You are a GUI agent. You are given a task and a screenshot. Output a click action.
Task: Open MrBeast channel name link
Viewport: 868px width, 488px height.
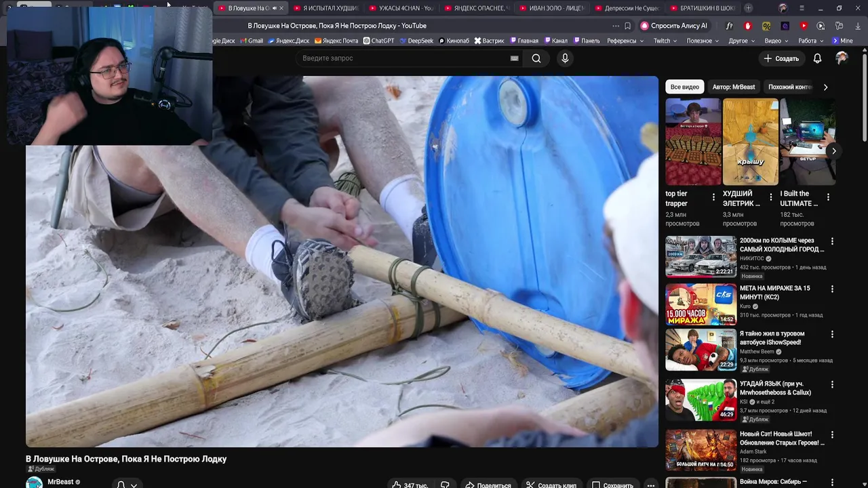point(60,482)
